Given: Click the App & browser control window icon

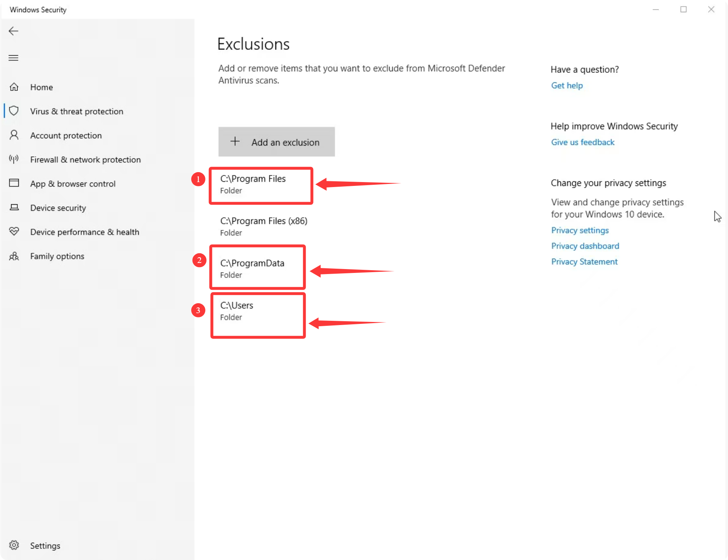Looking at the screenshot, I should pos(14,183).
